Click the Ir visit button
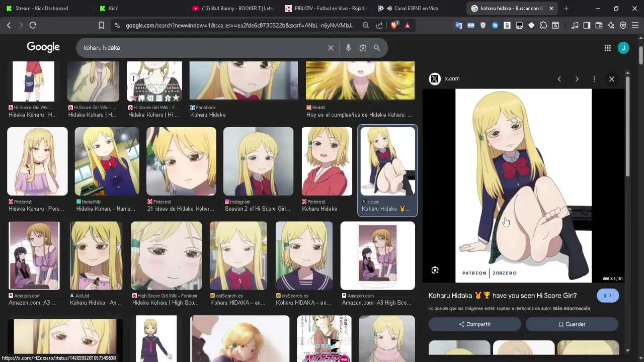The width and height of the screenshot is (644, 362). tap(608, 296)
